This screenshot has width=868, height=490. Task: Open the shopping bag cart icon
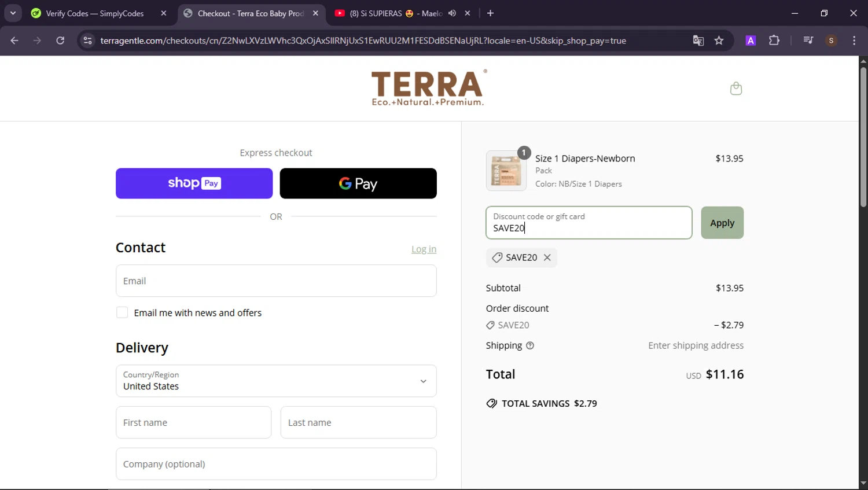pos(736,89)
